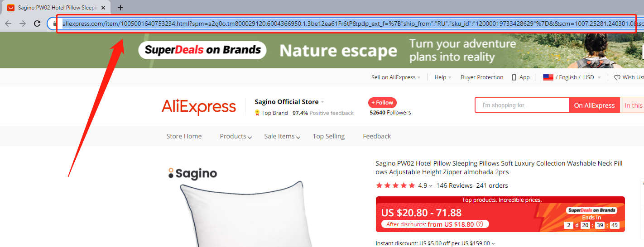This screenshot has width=644, height=247.
Task: Expand Sagino Official Store dropdown arrow
Action: [x=322, y=102]
